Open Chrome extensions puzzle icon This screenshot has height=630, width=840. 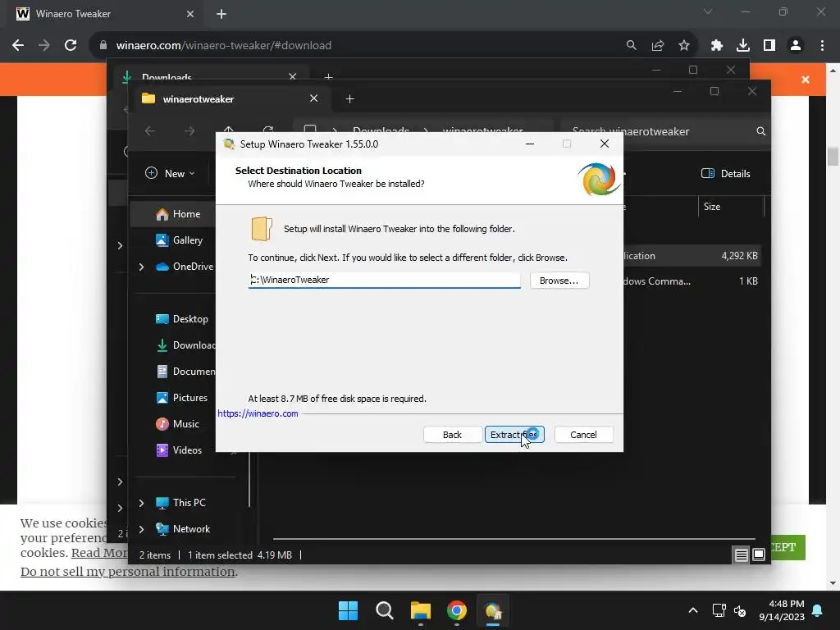click(717, 46)
